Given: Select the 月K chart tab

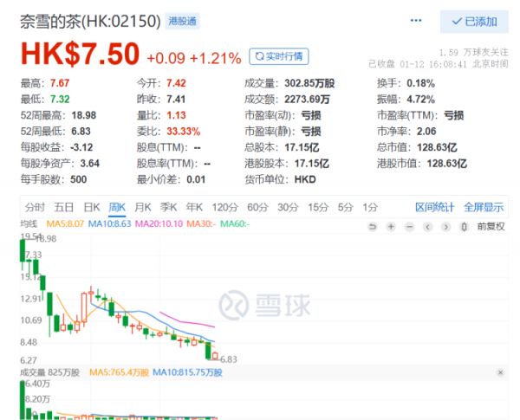Looking at the screenshot, I should (143, 207).
